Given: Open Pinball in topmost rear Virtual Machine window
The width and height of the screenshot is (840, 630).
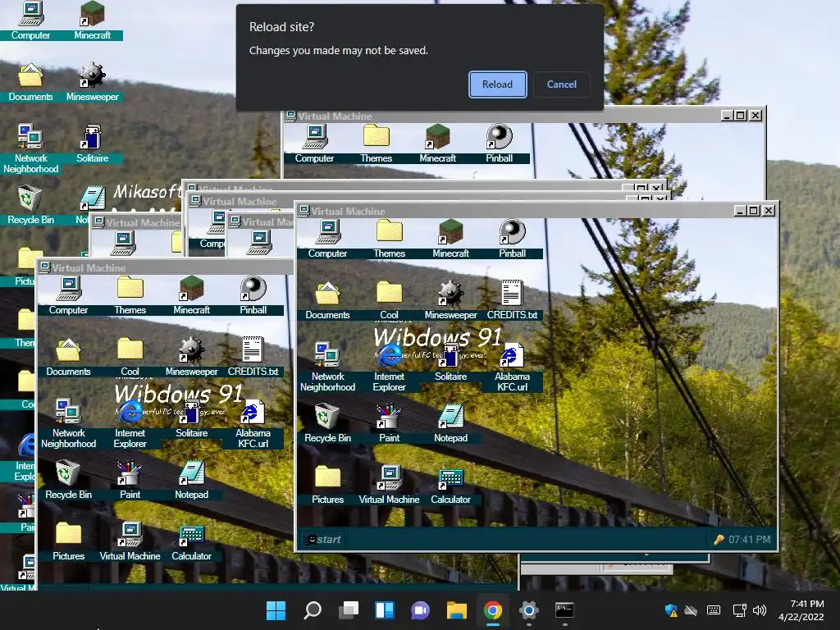Looking at the screenshot, I should pyautogui.click(x=499, y=144).
